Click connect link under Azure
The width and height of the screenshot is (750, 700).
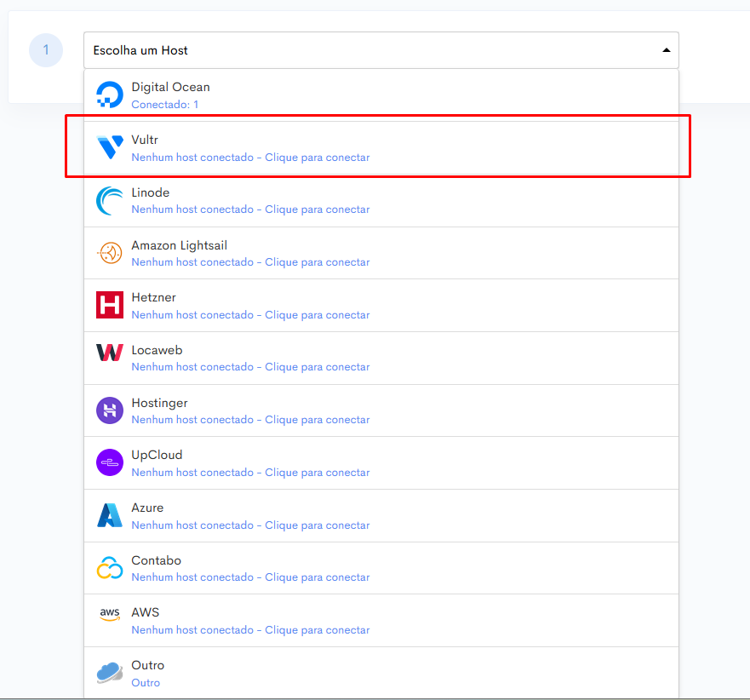[x=250, y=525]
